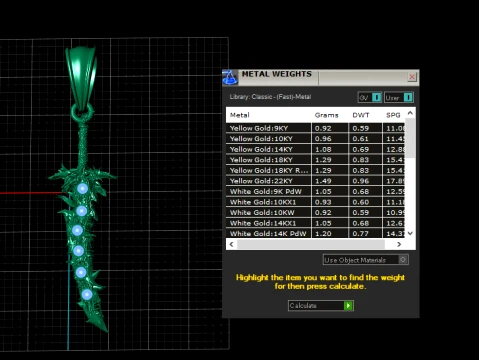Click grams value 1.05 for White Gold:9K PdW
Viewport: 480px width, 360px height.
(x=323, y=192)
